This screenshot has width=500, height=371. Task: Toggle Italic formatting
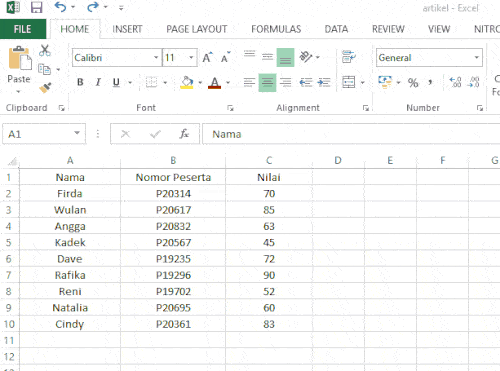[98, 82]
